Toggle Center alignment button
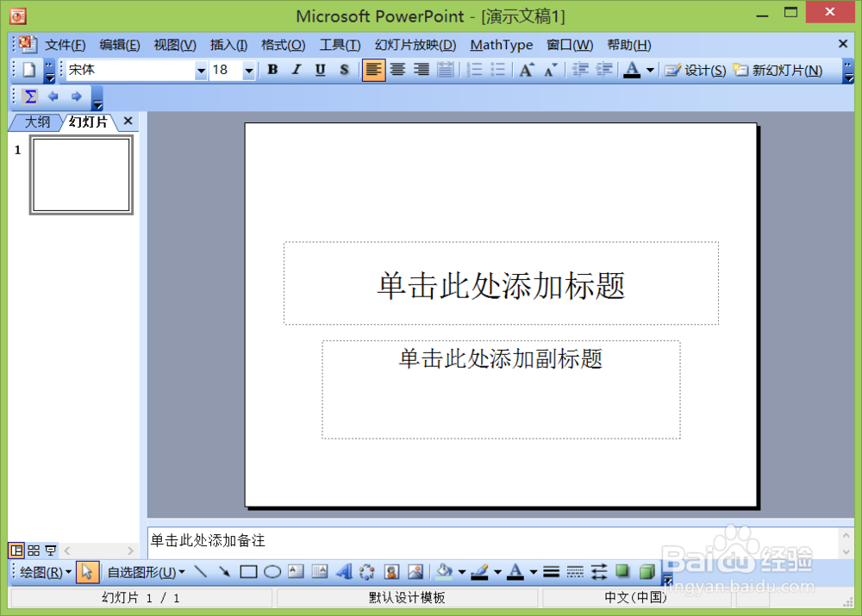Screen dimensions: 862x616 click(x=397, y=70)
